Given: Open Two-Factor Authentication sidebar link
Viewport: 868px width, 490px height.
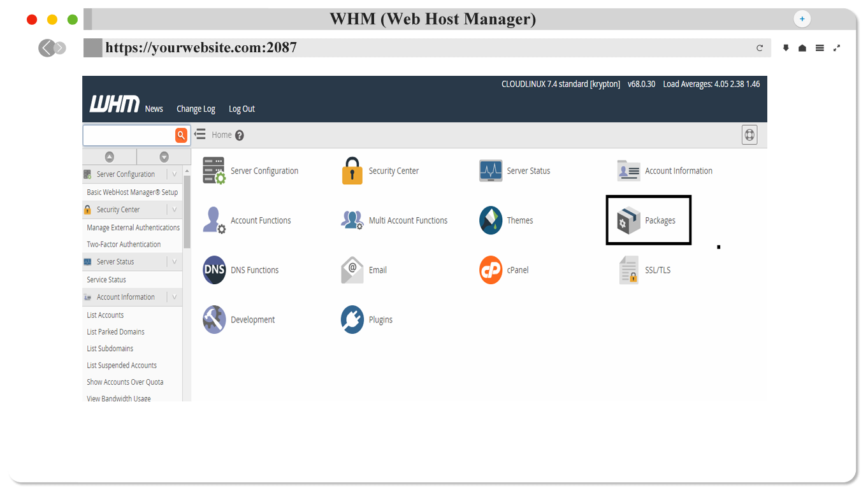Looking at the screenshot, I should [x=124, y=244].
